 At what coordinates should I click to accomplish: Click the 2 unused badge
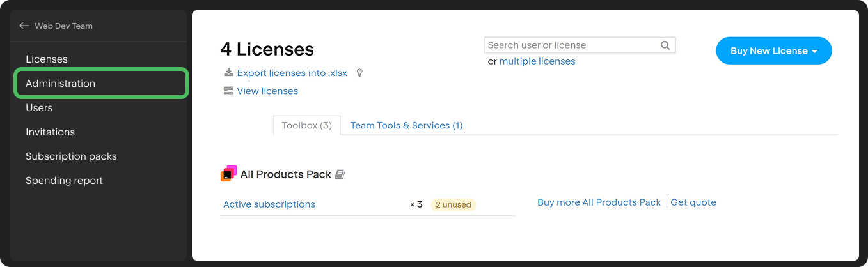coord(453,205)
